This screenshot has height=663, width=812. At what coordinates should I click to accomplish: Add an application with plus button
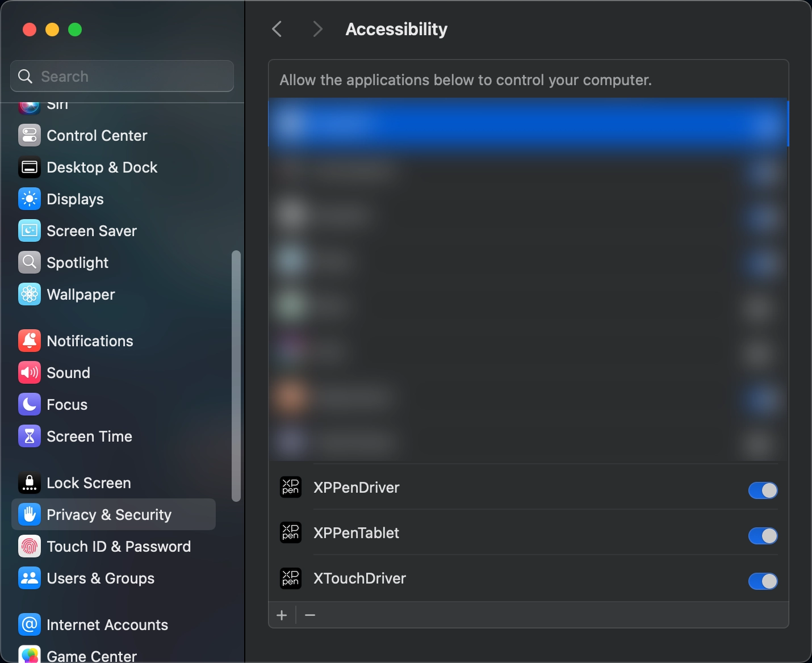point(282,615)
